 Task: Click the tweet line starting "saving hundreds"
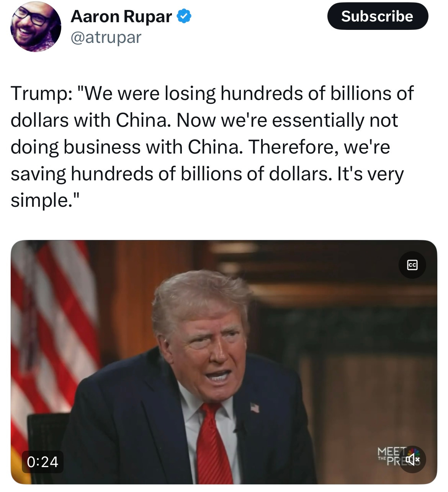(x=207, y=174)
